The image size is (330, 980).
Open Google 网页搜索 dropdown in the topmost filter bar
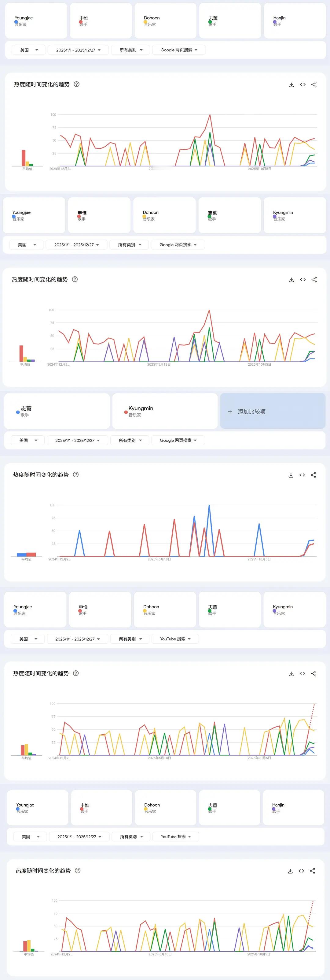pyautogui.click(x=179, y=50)
